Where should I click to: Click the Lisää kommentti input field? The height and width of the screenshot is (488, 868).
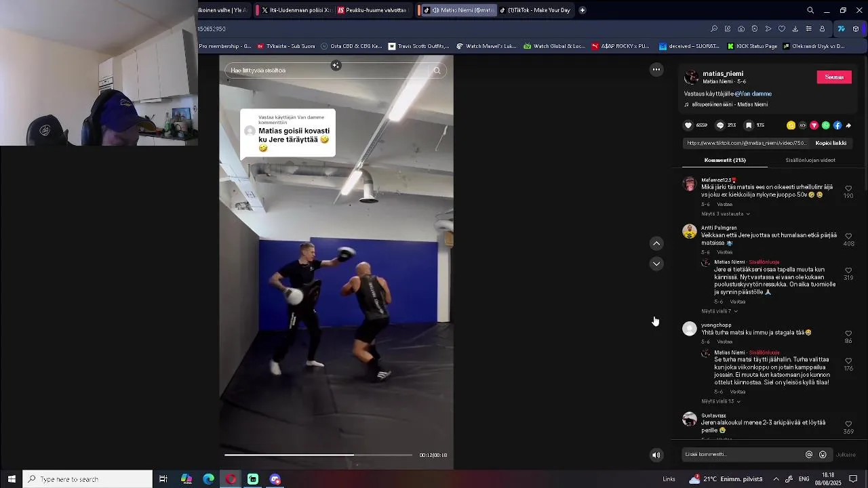[741, 455]
